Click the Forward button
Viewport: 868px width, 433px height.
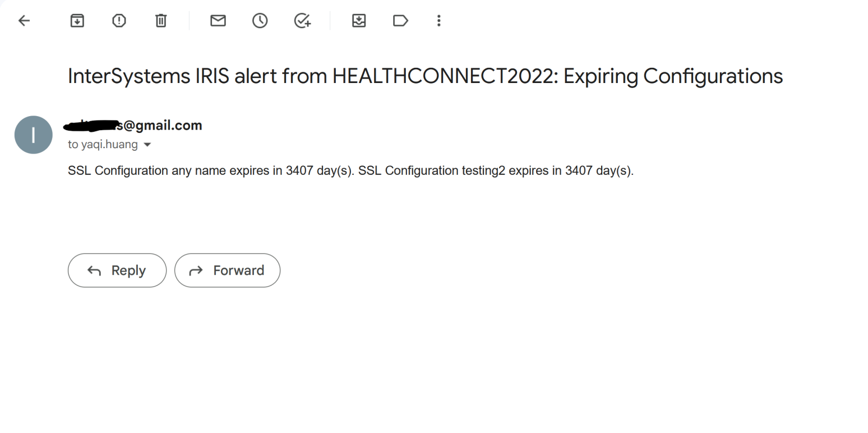(227, 270)
